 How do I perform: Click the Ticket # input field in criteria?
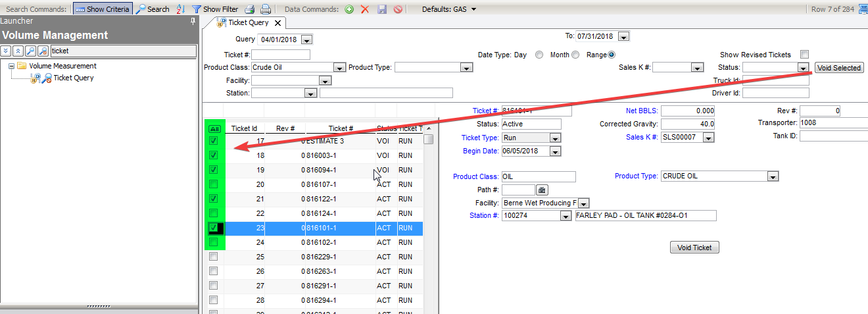pos(280,55)
